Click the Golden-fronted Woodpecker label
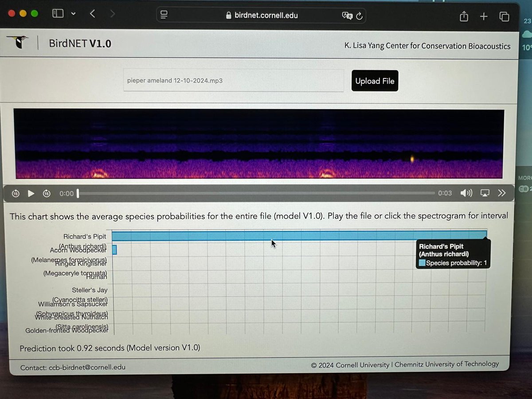This screenshot has width=532, height=399. point(67,331)
